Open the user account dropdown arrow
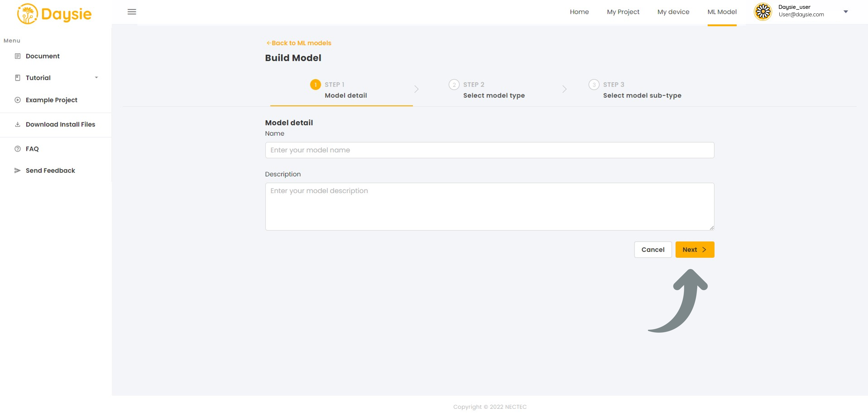 pyautogui.click(x=846, y=12)
